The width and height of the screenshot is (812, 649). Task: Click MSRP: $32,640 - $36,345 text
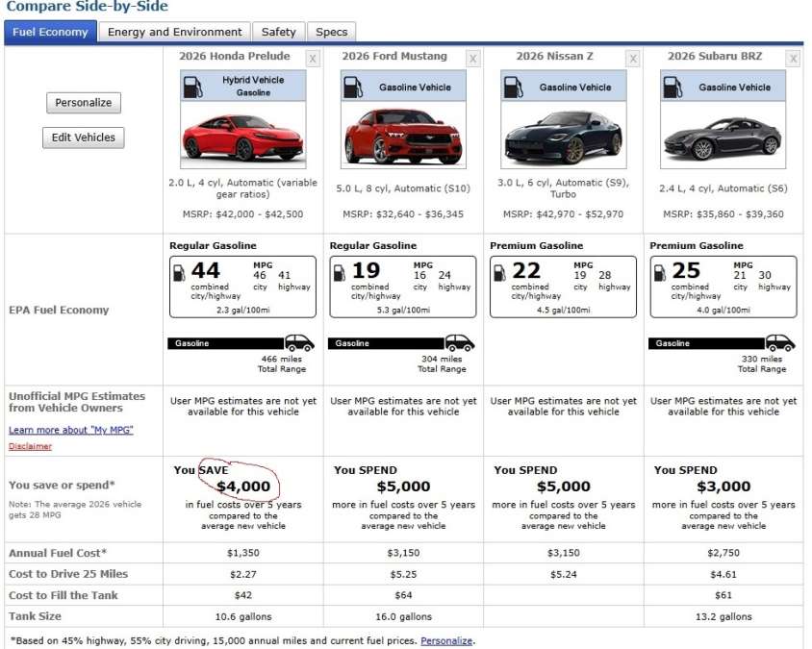[x=403, y=213]
